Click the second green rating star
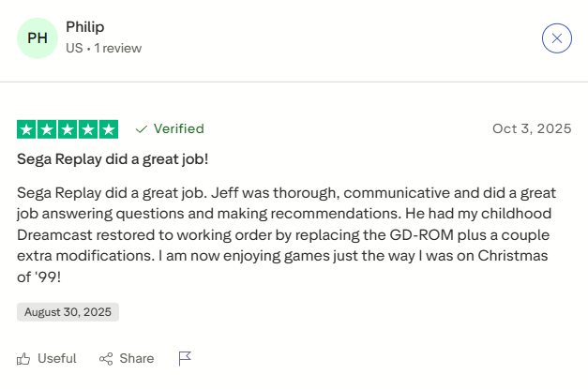Screen dimensions: 588x389 pos(47,129)
